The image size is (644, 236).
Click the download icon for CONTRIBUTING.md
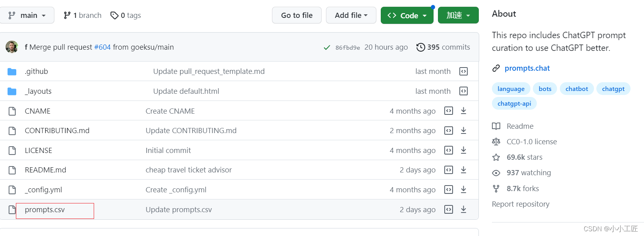[x=463, y=131]
